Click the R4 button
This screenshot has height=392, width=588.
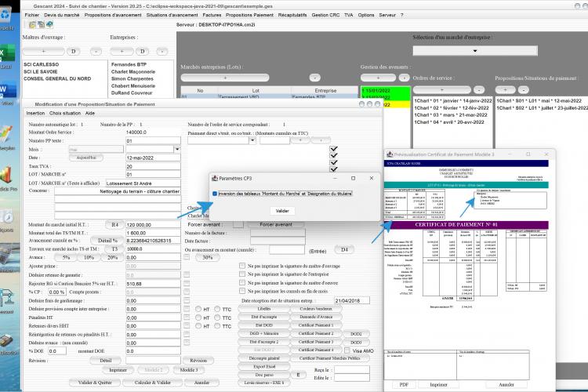(x=114, y=224)
